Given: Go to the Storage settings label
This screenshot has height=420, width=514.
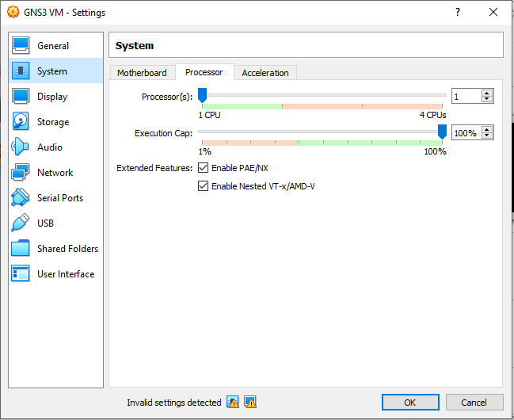Looking at the screenshot, I should (x=53, y=122).
